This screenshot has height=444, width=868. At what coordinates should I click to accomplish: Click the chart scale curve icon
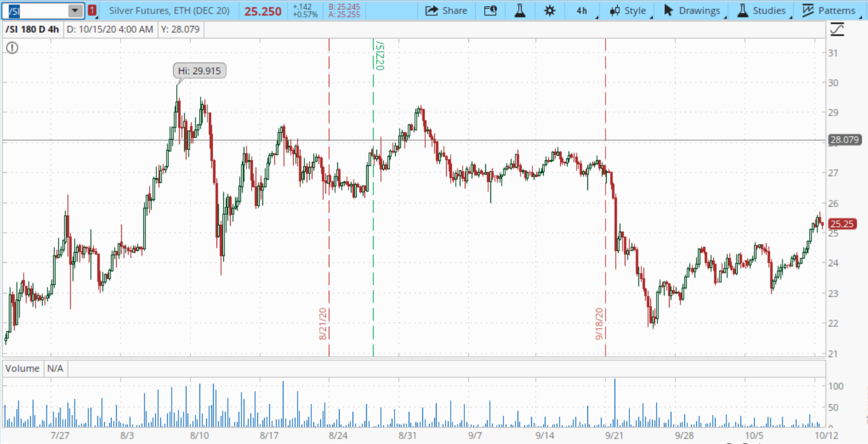837,29
